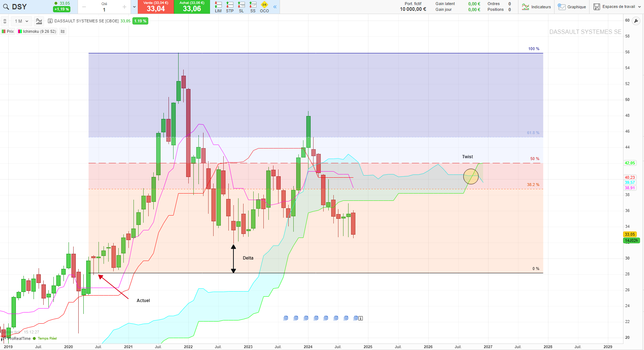Open the quantity options dropdown arrow
The height and width of the screenshot is (350, 644).
click(x=134, y=7)
